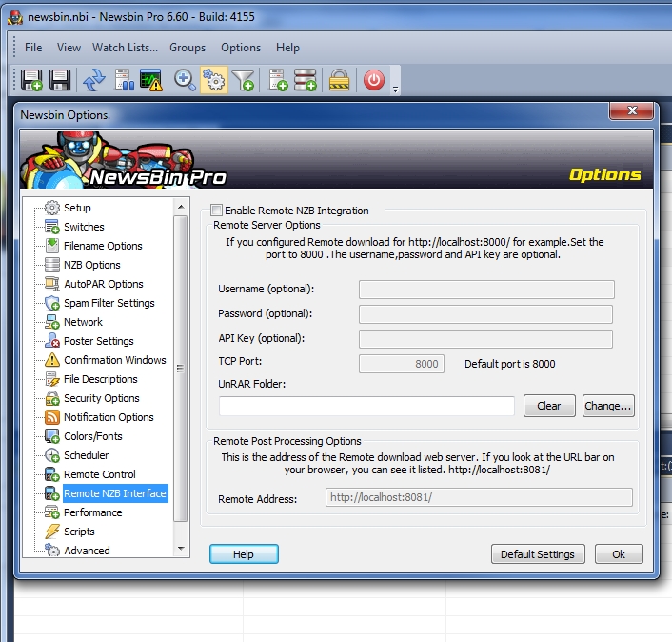Click the funnel add-filter toolbar icon

coord(243,80)
